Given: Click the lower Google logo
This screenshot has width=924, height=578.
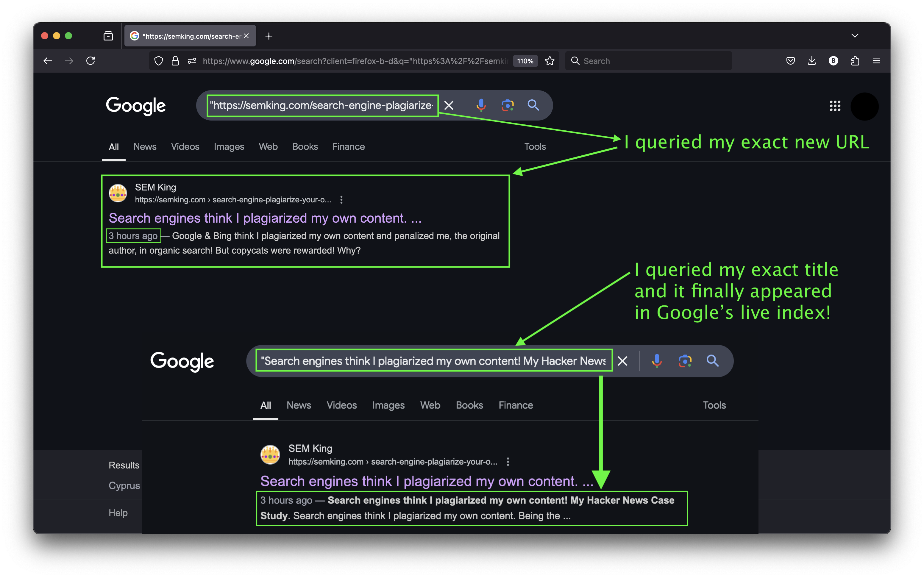Looking at the screenshot, I should tap(182, 361).
